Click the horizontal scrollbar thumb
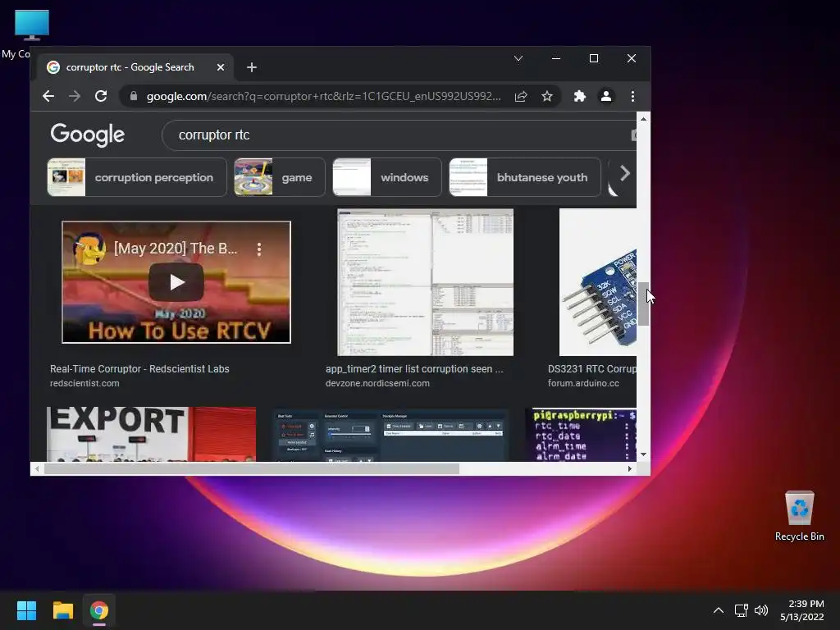The height and width of the screenshot is (630, 840). (252, 468)
